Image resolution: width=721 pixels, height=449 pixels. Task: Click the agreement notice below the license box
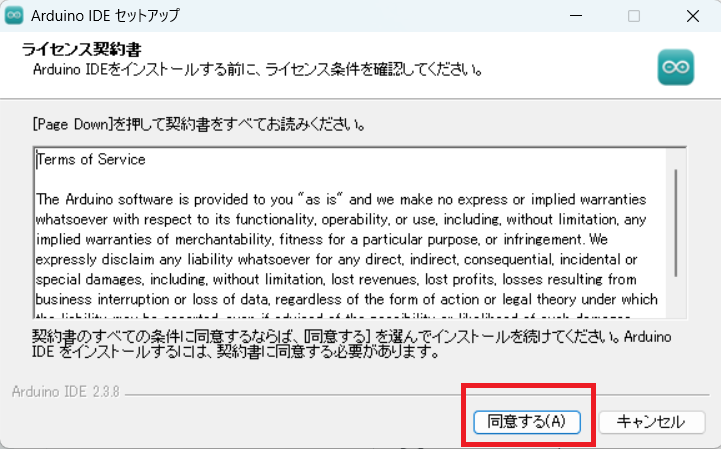point(350,342)
